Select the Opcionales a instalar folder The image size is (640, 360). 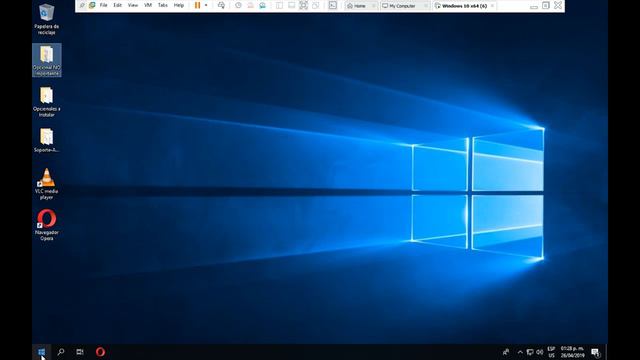[x=47, y=101]
